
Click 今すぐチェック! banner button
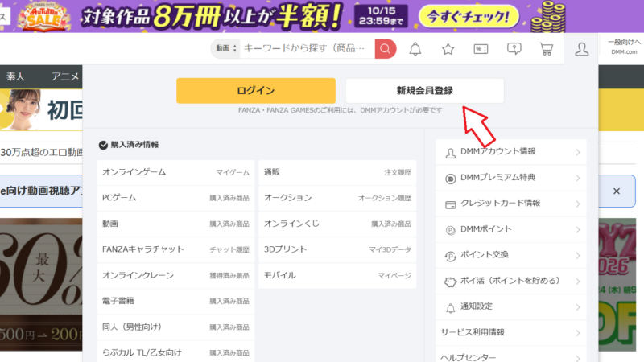[469, 16]
